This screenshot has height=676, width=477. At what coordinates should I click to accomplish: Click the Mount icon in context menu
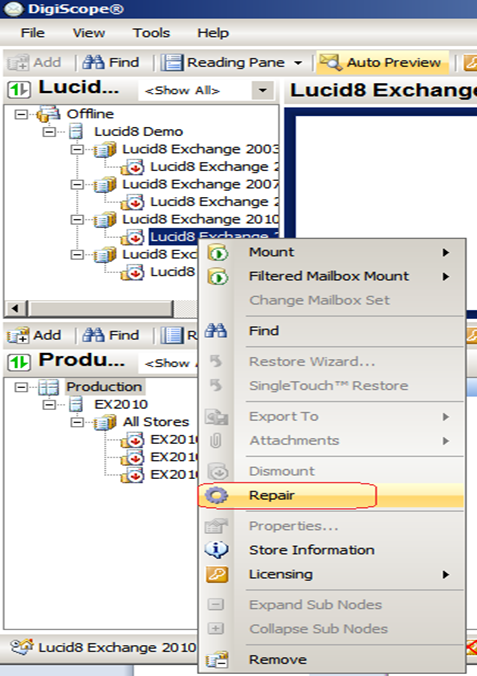[x=218, y=253]
